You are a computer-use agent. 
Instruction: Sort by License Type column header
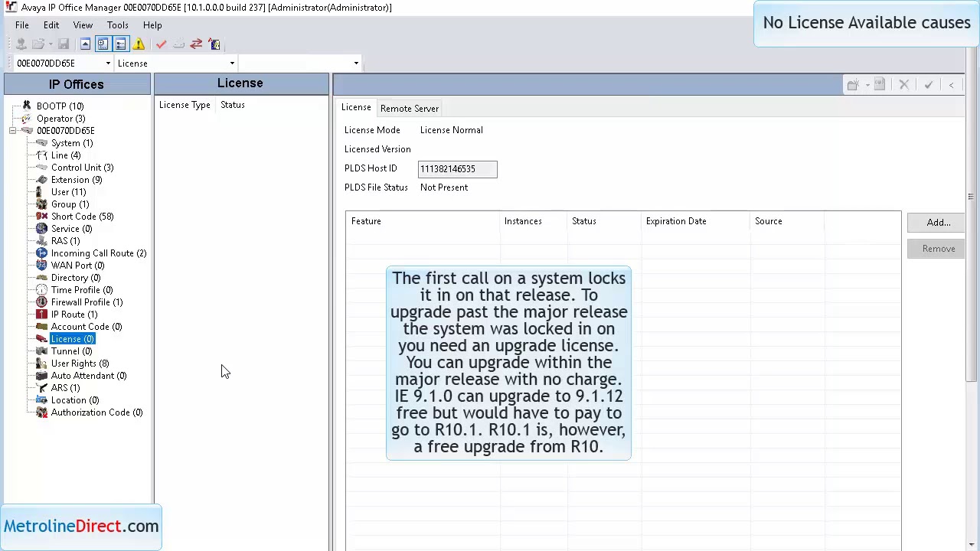[x=185, y=105]
